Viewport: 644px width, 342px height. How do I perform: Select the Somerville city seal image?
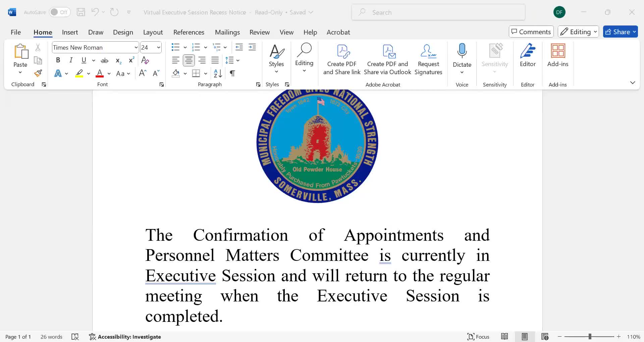point(317,146)
